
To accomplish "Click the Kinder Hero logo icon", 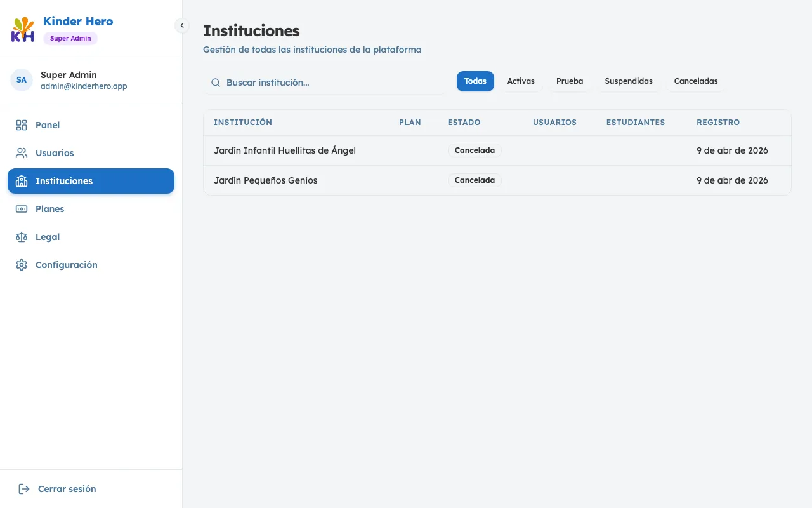I will click(23, 30).
